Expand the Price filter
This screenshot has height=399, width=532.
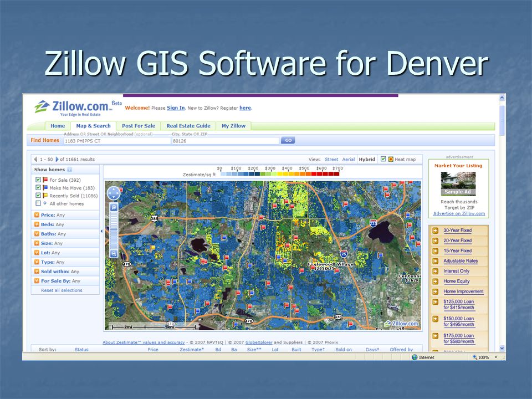(x=37, y=215)
